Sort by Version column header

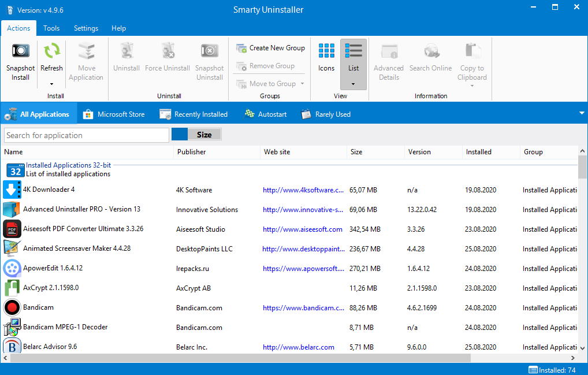[434, 152]
